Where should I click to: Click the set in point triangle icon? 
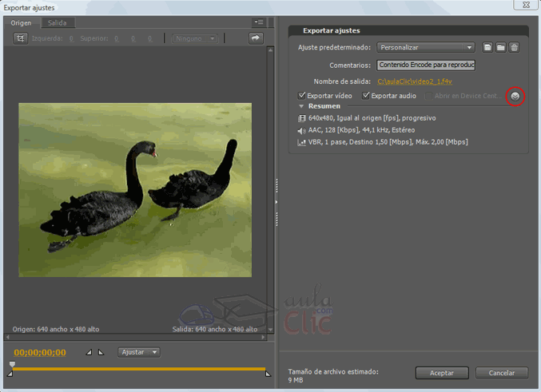(90, 352)
